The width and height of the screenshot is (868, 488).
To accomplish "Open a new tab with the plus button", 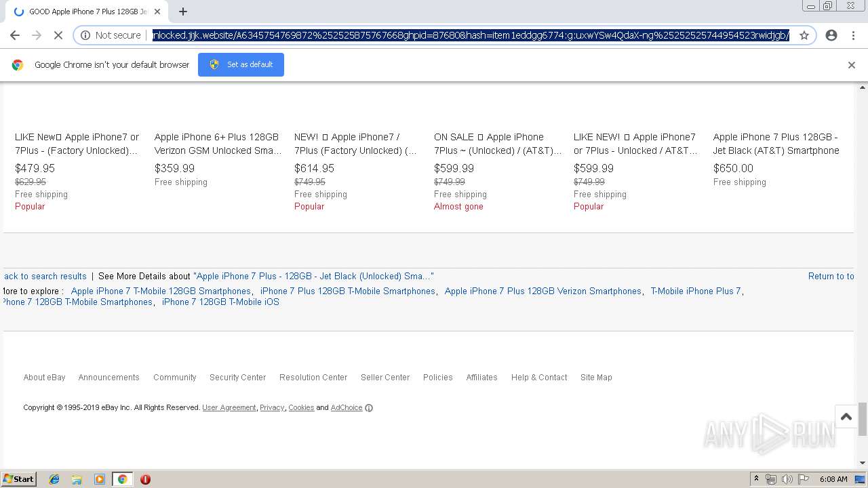I will pyautogui.click(x=183, y=12).
